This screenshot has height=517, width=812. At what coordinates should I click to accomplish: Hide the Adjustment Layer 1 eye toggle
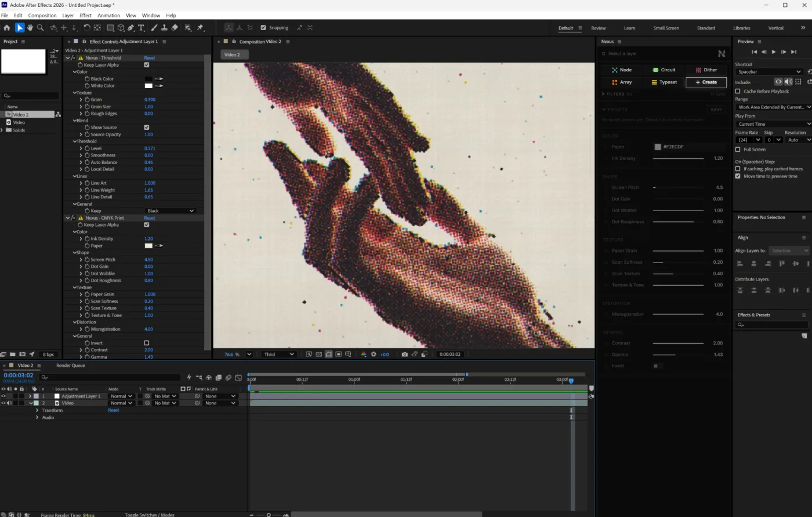coord(3,396)
